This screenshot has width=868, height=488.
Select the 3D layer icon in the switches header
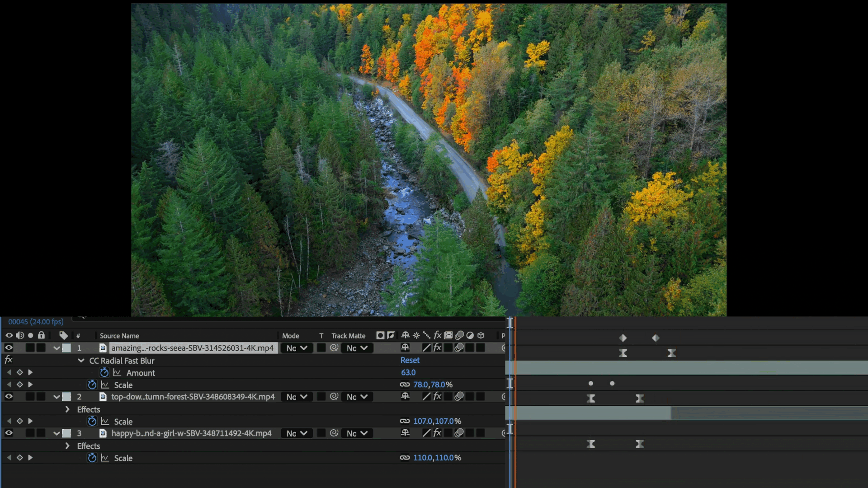[481, 335]
